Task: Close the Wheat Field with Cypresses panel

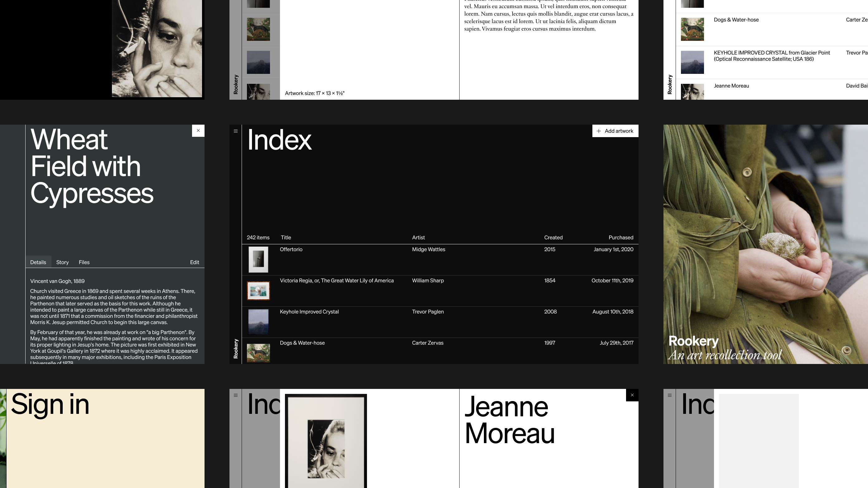Action: coord(198,130)
